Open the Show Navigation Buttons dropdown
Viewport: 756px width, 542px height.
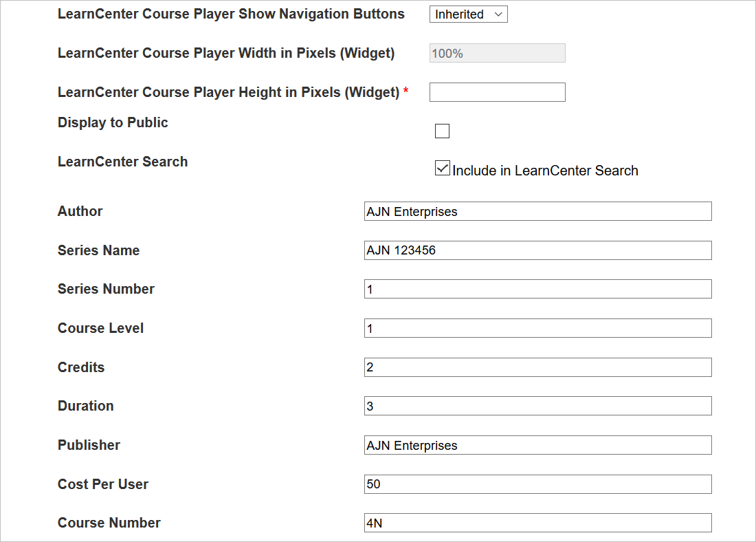tap(468, 14)
